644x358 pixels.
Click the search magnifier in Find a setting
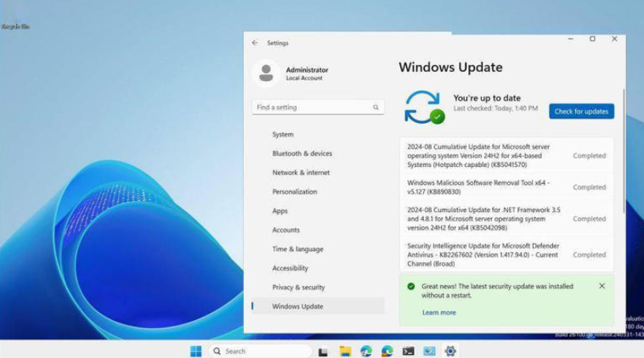(376, 107)
